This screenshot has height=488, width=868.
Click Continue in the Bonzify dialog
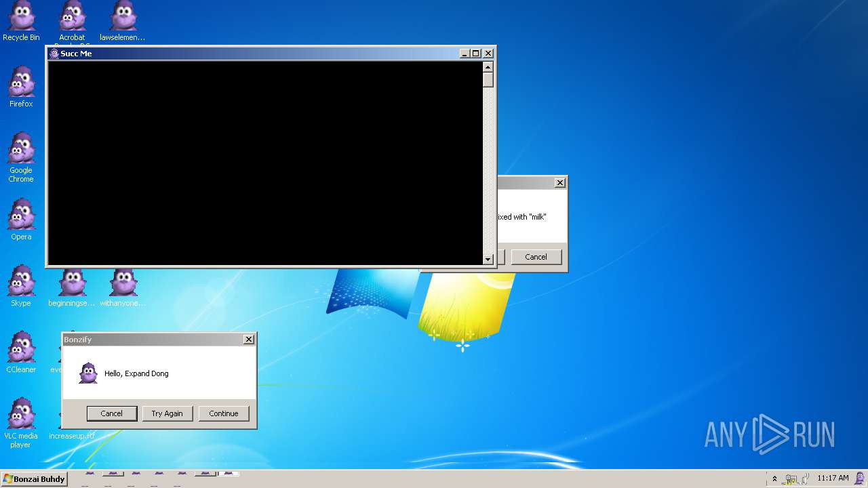pyautogui.click(x=224, y=413)
